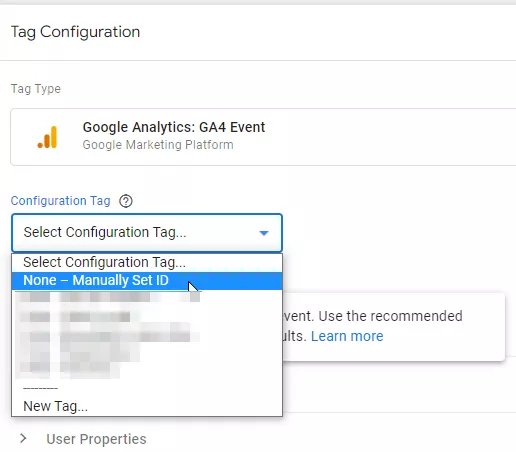Follow the "Learn more" link
This screenshot has width=516, height=452.
pos(347,336)
